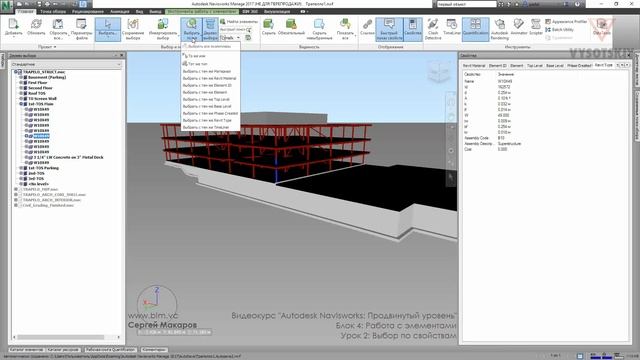This screenshot has height=360, width=640.
Task: Expand the First Floor node
Action: tap(21, 82)
